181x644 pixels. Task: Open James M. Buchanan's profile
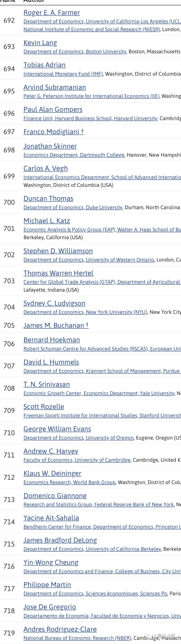[x=54, y=325]
